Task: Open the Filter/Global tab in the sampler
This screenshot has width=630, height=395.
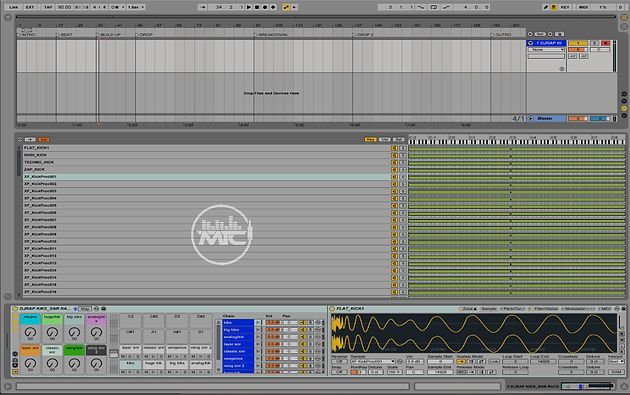Action: [x=543, y=309]
